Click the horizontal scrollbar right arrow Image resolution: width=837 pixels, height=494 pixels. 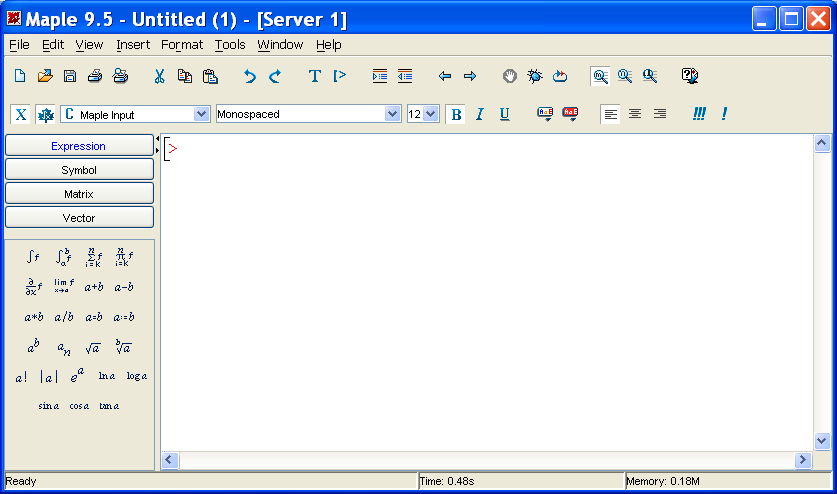click(803, 460)
